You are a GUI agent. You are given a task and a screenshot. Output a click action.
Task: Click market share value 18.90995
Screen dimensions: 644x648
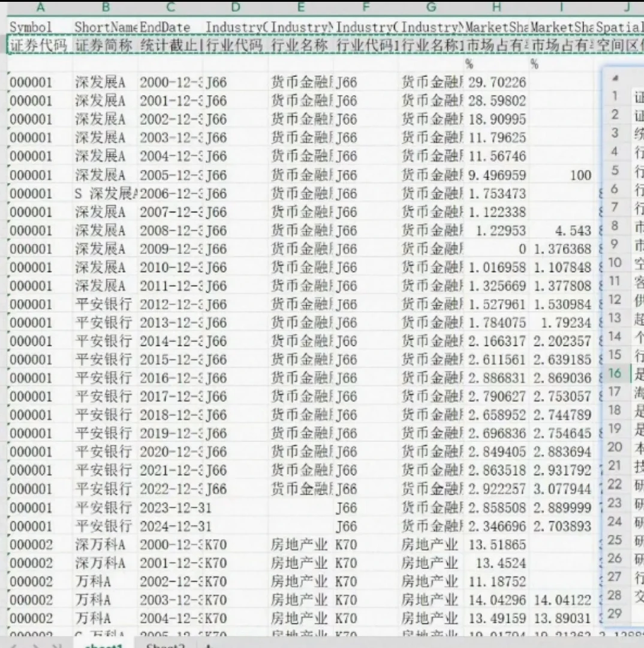(497, 119)
